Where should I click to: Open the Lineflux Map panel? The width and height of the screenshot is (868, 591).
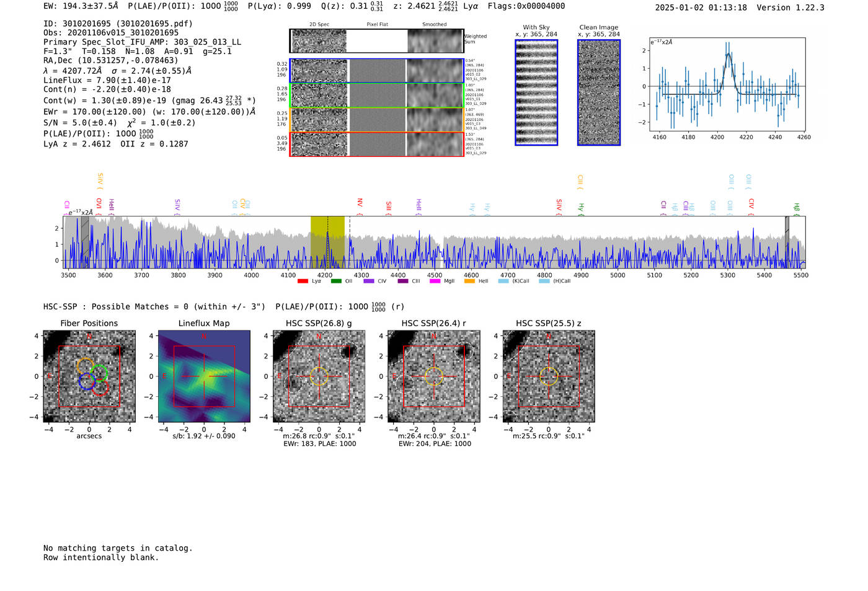[204, 376]
